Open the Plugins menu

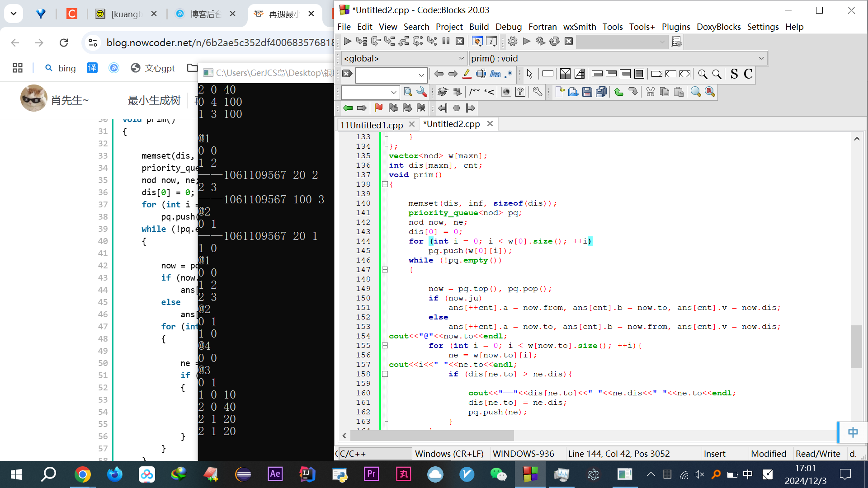[x=675, y=27]
